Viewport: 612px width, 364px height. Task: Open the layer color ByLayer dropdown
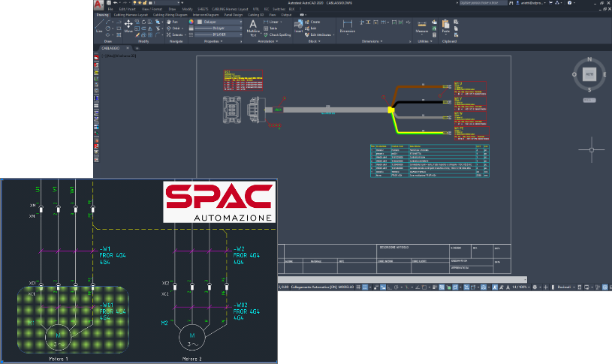click(x=219, y=22)
